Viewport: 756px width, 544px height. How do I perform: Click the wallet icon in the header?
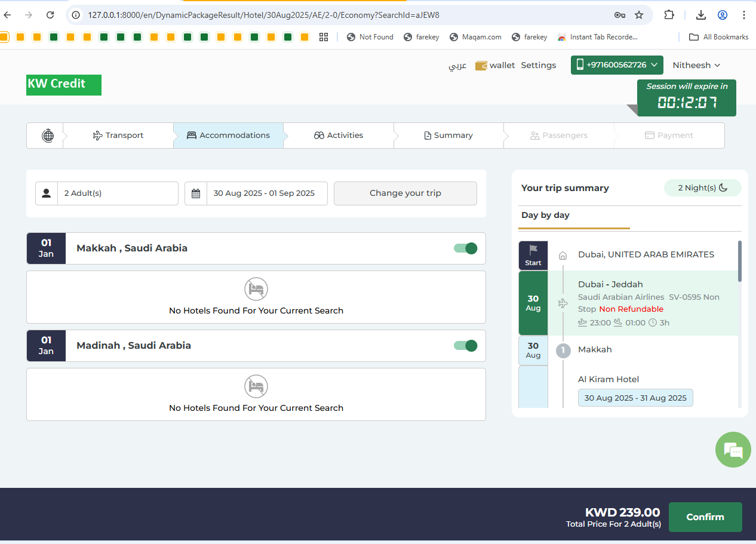click(481, 66)
